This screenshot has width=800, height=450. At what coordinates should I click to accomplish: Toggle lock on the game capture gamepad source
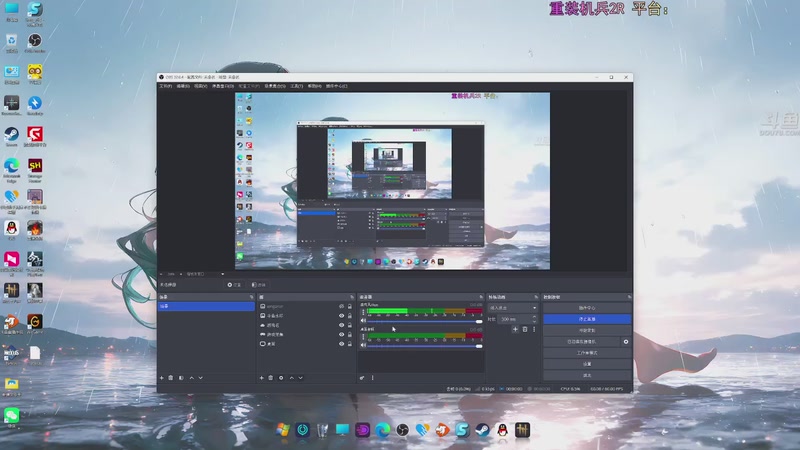350,335
